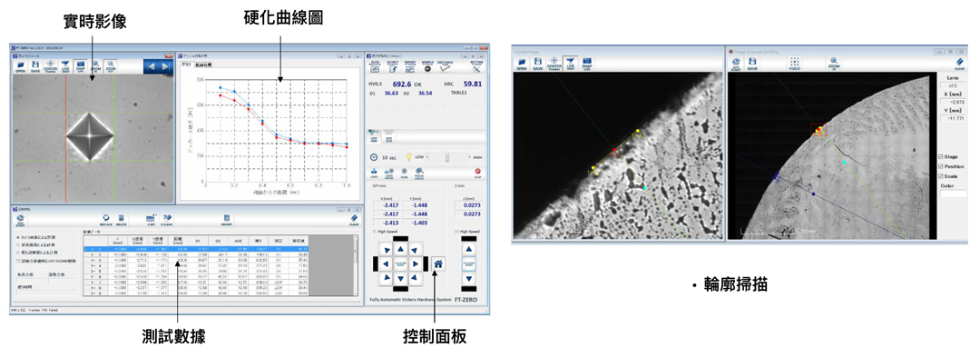Image resolution: width=980 pixels, height=358 pixels.
Task: Enable High Speed for the Z-Axis
Action: (x=456, y=232)
